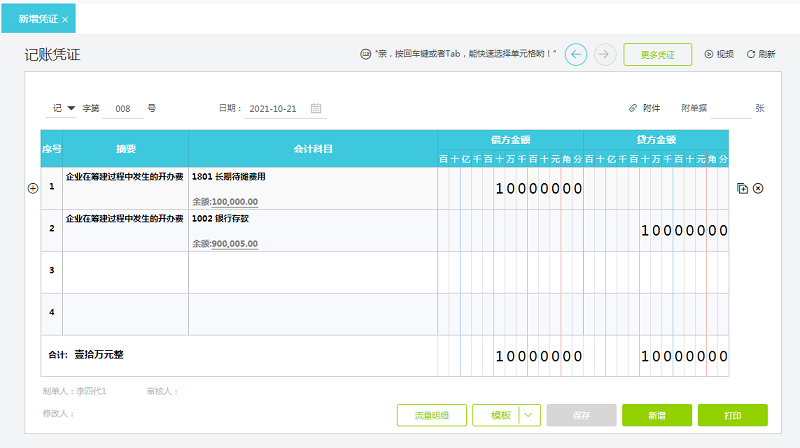The width and height of the screenshot is (800, 448).
Task: Click the 更多凭证 button
Action: (657, 54)
